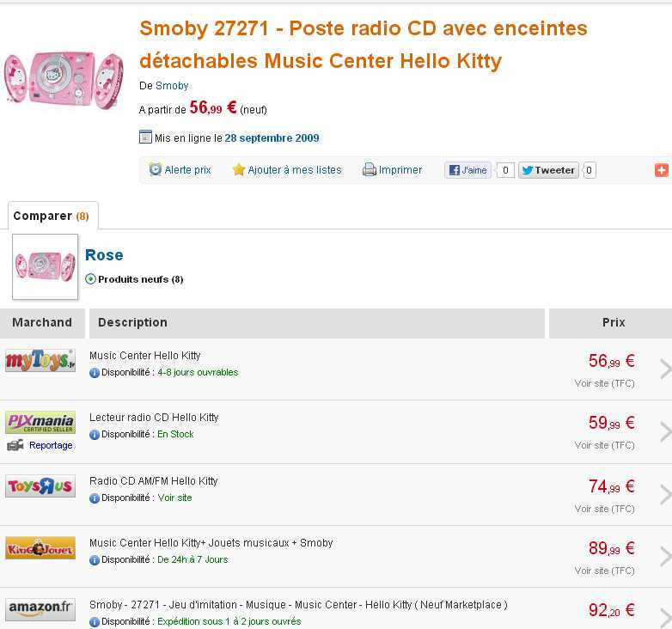This screenshot has width=672, height=629.
Task: Expand the Pixmania offer chevron arrow
Action: coord(665,431)
